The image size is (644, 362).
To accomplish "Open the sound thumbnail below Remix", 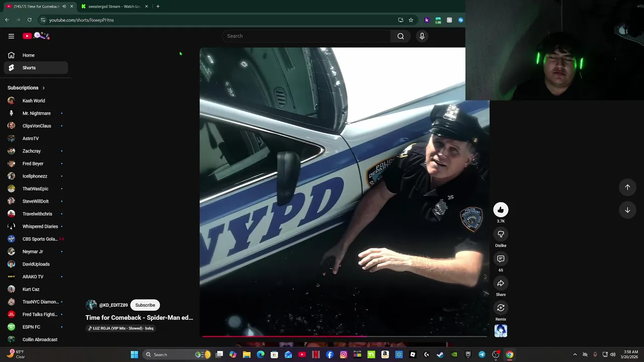I will 501,331.
